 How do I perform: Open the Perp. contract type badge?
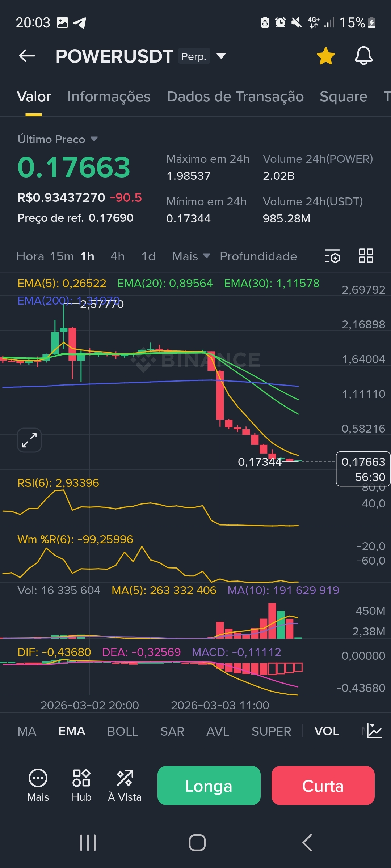click(x=194, y=56)
